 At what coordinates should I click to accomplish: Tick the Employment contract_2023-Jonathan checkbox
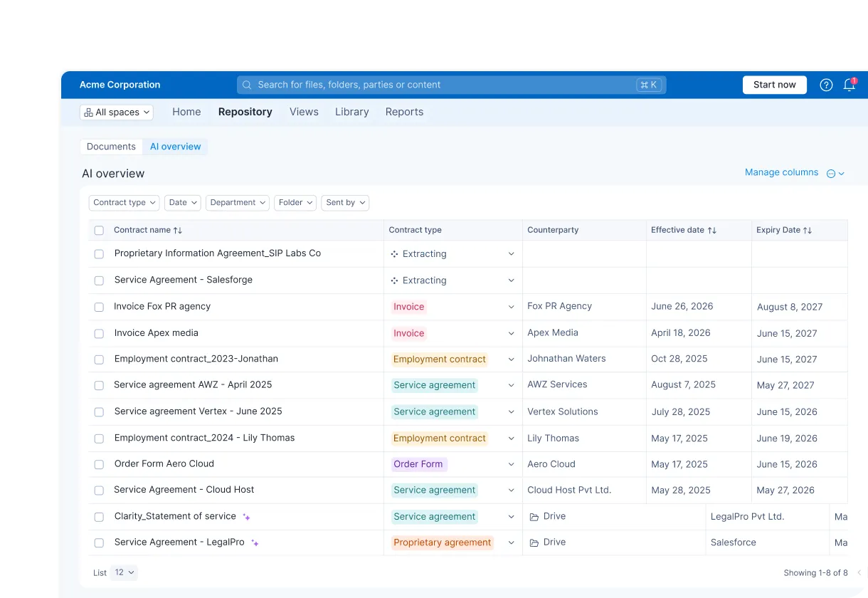tap(99, 360)
